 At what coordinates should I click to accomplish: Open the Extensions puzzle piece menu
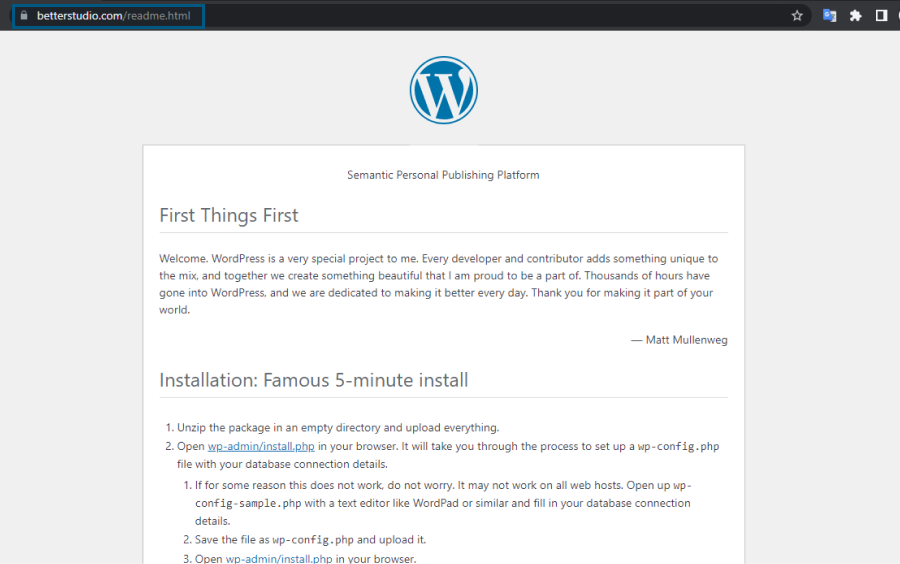(855, 15)
